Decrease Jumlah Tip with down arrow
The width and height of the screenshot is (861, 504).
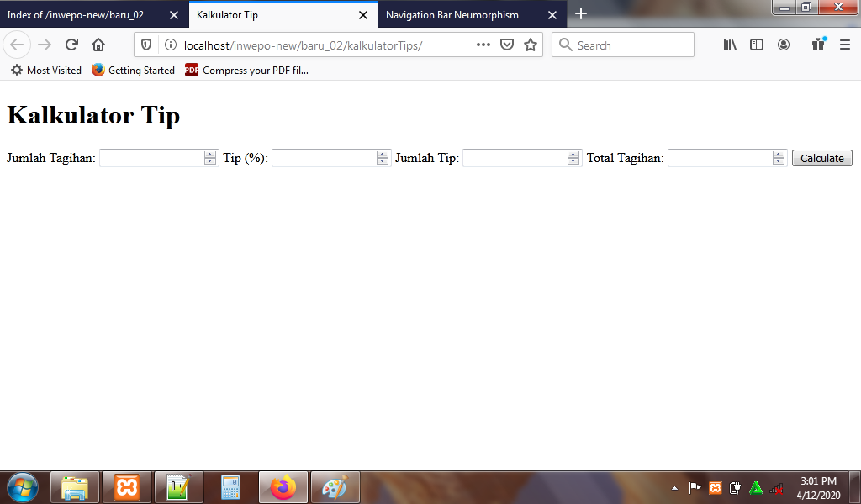pyautogui.click(x=573, y=162)
